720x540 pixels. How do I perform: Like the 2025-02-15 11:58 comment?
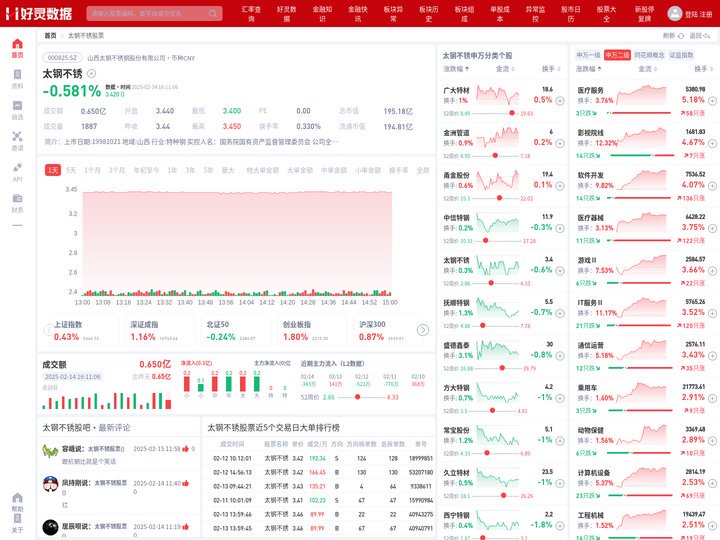click(x=186, y=449)
